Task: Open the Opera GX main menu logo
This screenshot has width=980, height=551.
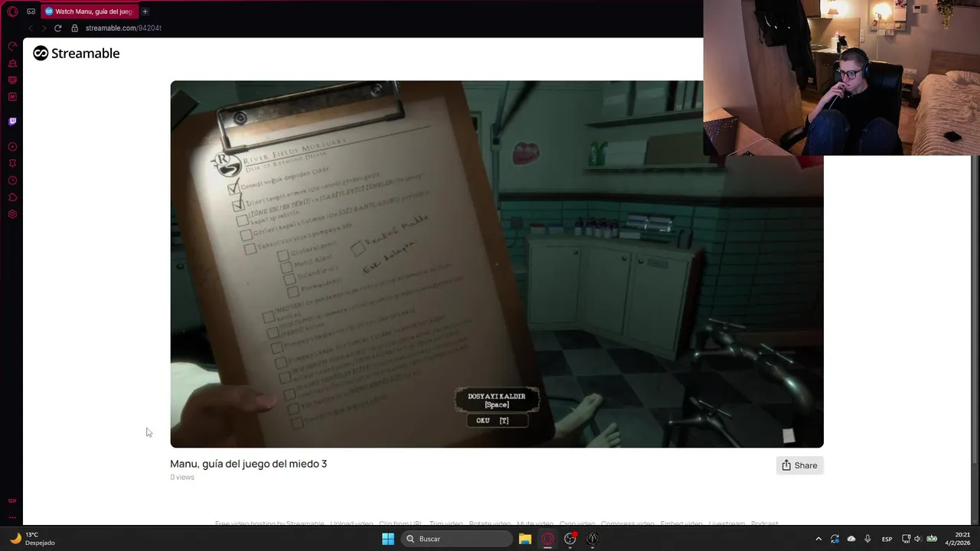Action: click(12, 11)
